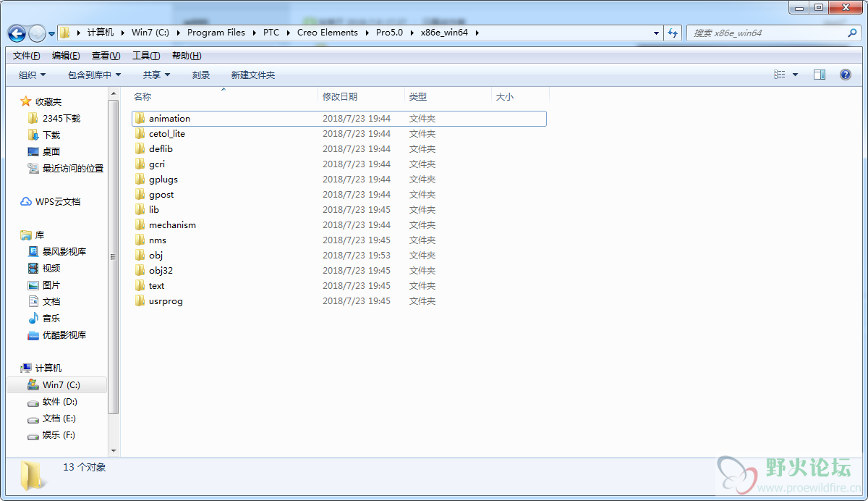
Task: Sort by the 修改日期 column header
Action: [361, 96]
